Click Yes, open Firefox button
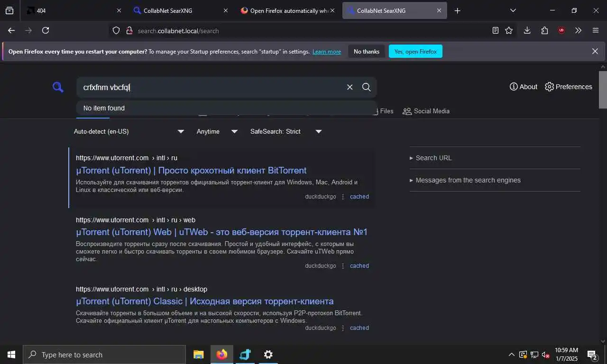This screenshot has height=364, width=607. click(x=415, y=51)
